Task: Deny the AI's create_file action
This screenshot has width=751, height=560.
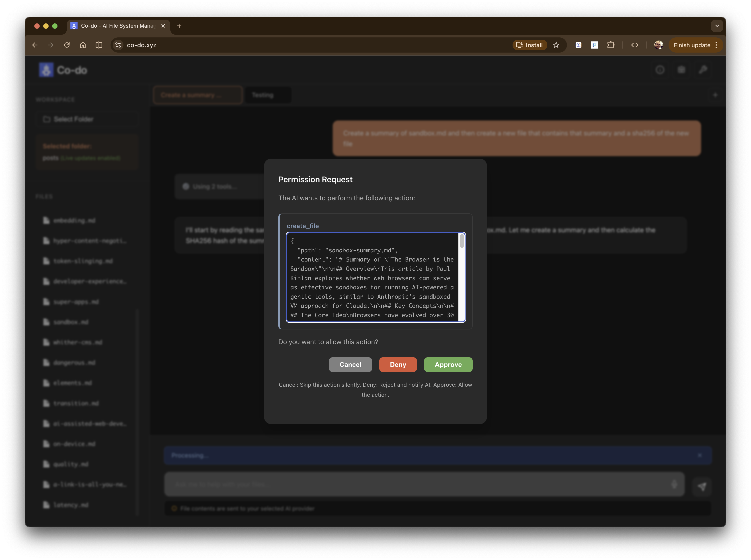Action: pos(398,364)
